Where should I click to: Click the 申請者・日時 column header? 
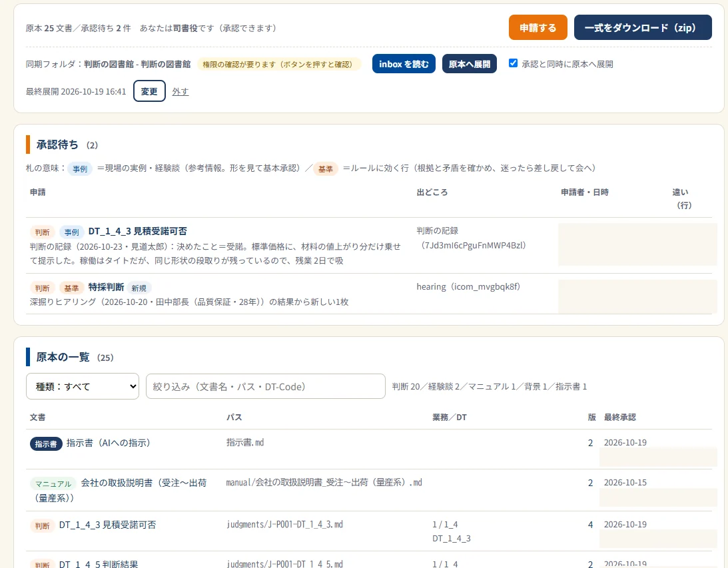click(x=585, y=192)
